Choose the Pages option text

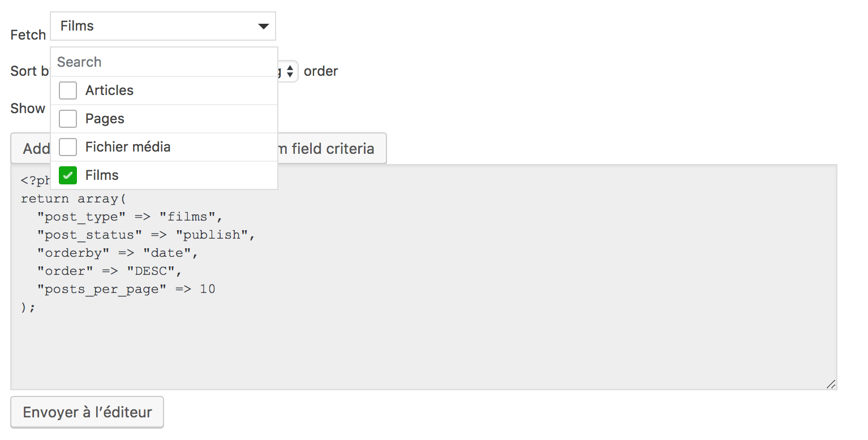(x=105, y=119)
